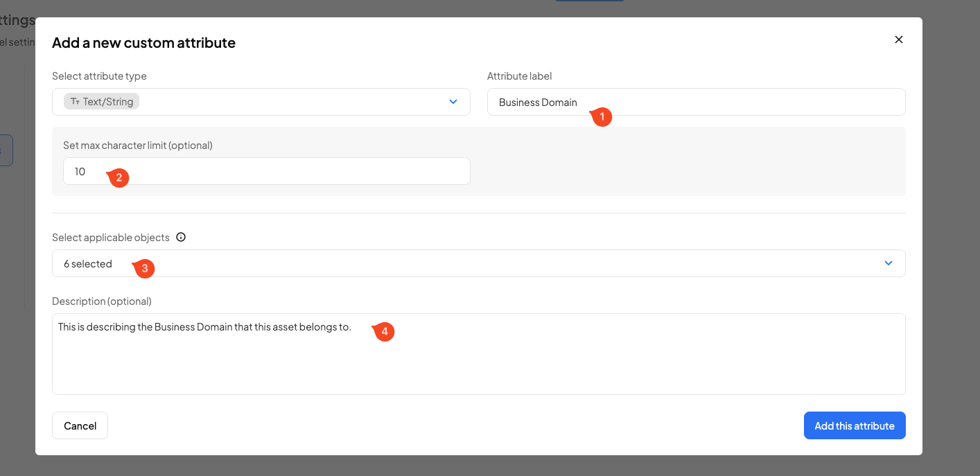Click the 'Add a new custom attribute' heading
The image size is (980, 476).
(143, 43)
